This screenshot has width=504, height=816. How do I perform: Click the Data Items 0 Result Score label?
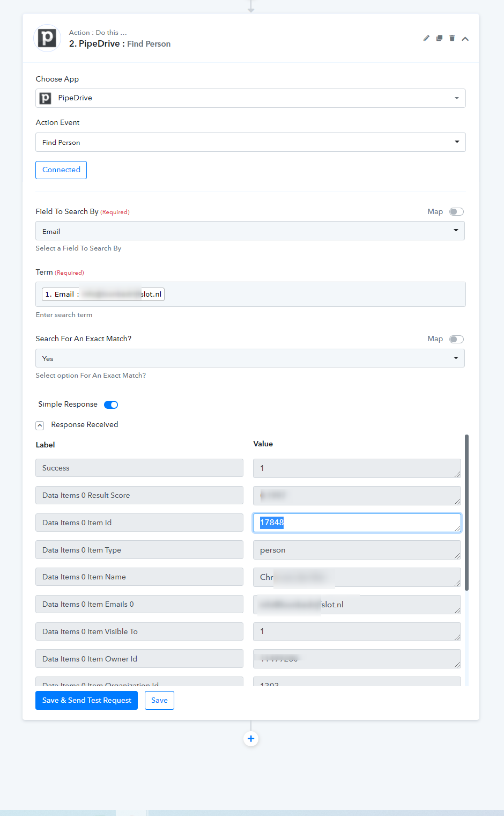tap(139, 495)
